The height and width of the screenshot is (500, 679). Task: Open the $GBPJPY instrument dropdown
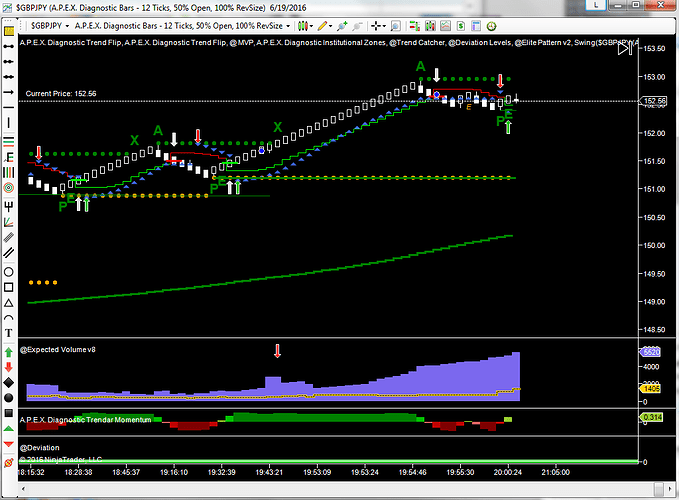(50, 26)
